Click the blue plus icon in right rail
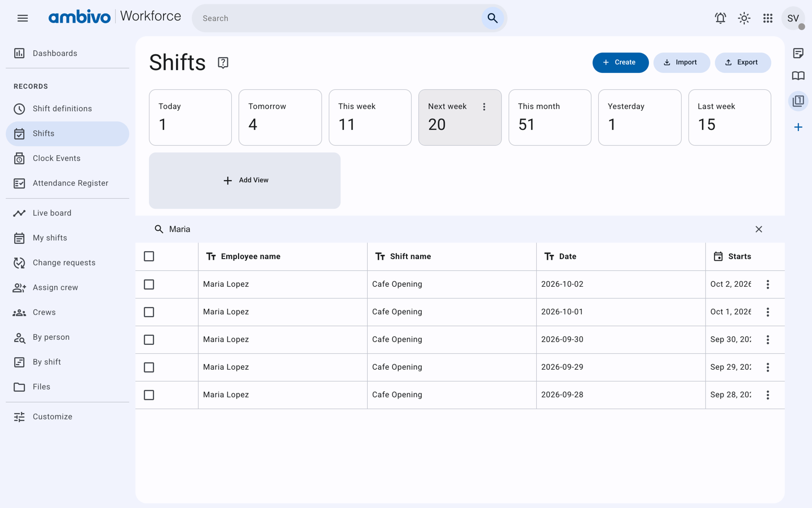Screen dimensions: 812x508 [798, 127]
